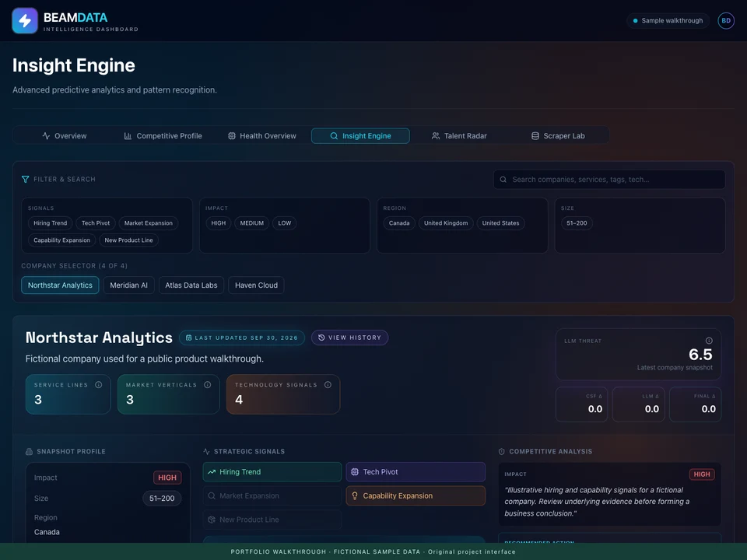Switch to the Overview tab
The height and width of the screenshot is (560, 747).
[65, 135]
